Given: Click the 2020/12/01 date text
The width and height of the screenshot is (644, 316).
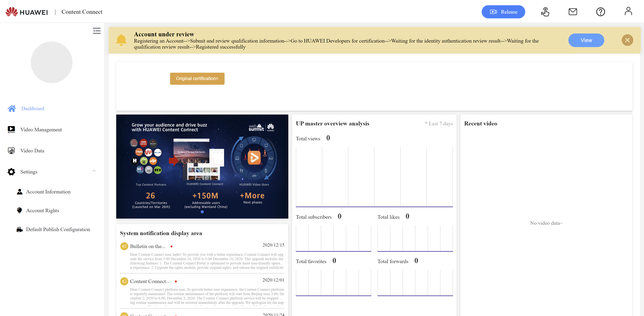Looking at the screenshot, I should 273,280.
